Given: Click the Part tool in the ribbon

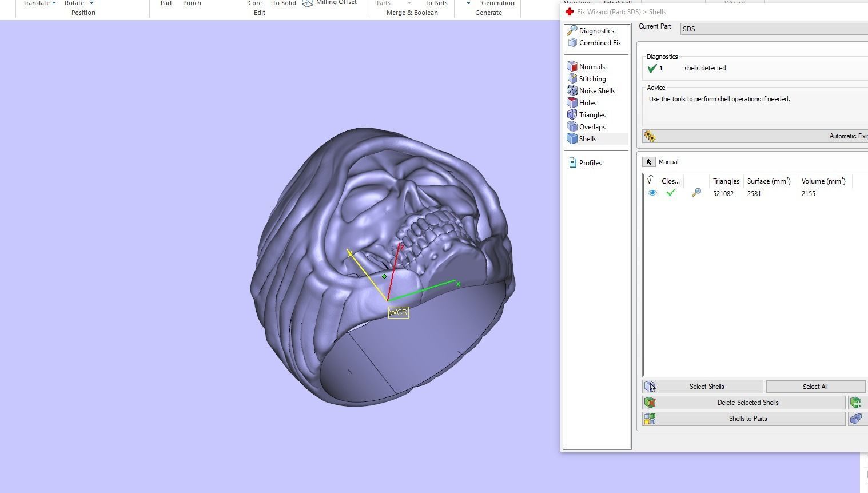Looking at the screenshot, I should coord(166,3).
